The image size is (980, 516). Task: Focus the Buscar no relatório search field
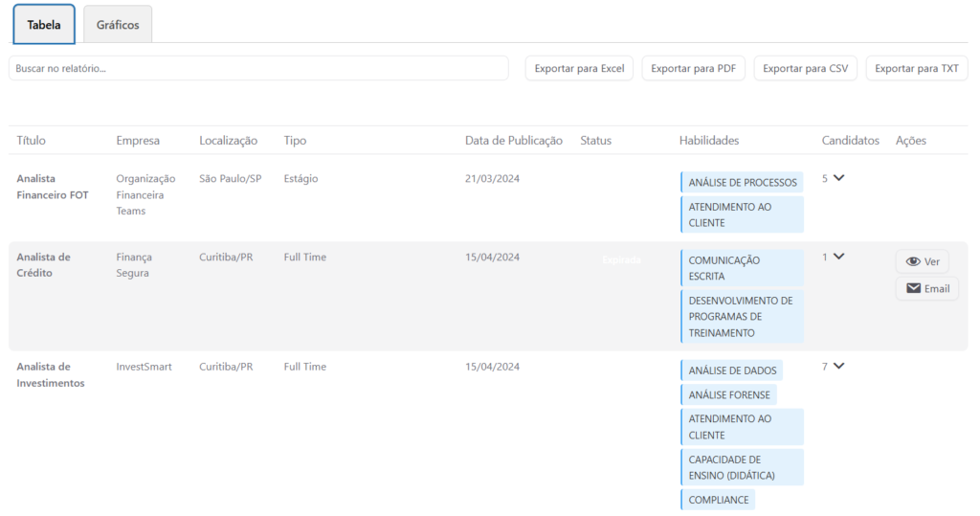258,68
